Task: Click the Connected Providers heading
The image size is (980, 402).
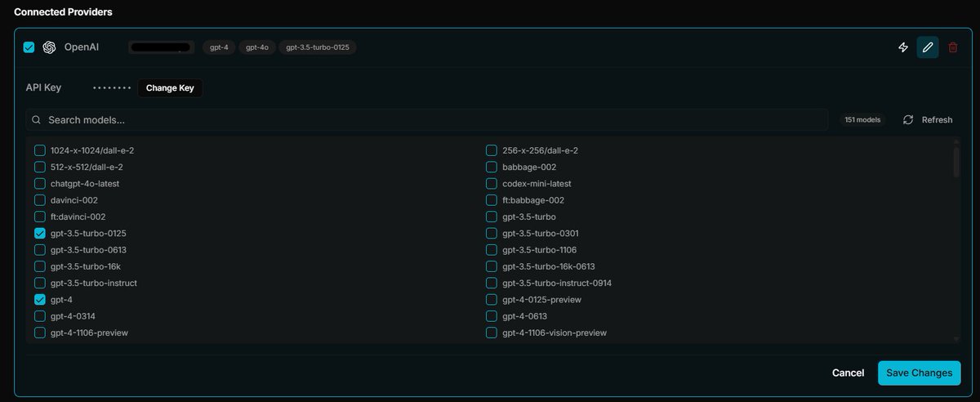Action: pyautogui.click(x=64, y=12)
